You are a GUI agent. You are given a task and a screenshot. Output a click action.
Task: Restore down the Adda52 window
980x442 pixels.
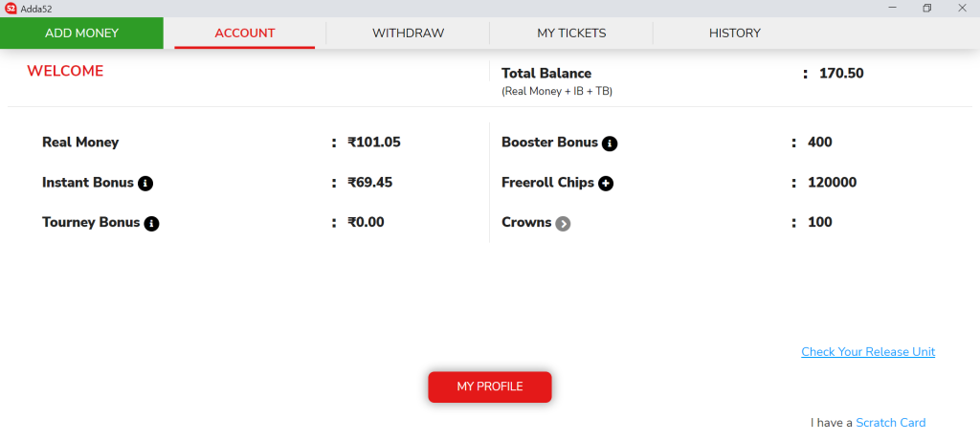[x=927, y=8]
